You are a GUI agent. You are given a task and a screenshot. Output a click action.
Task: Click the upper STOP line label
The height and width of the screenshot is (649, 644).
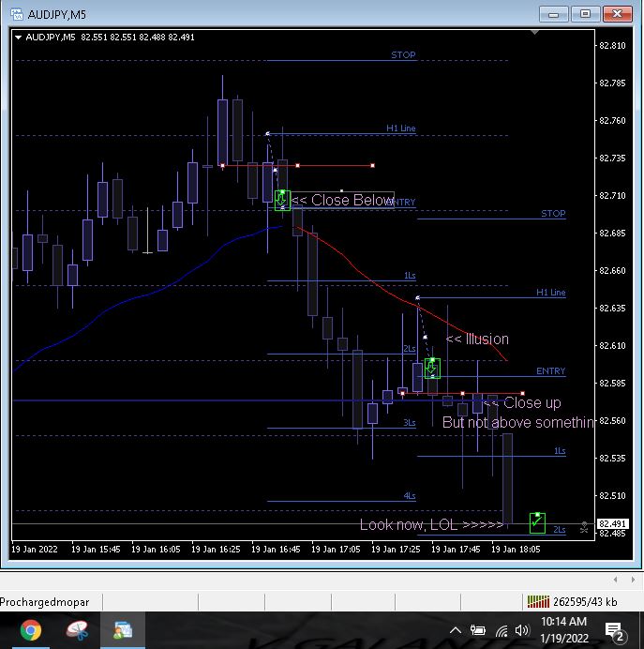point(403,54)
